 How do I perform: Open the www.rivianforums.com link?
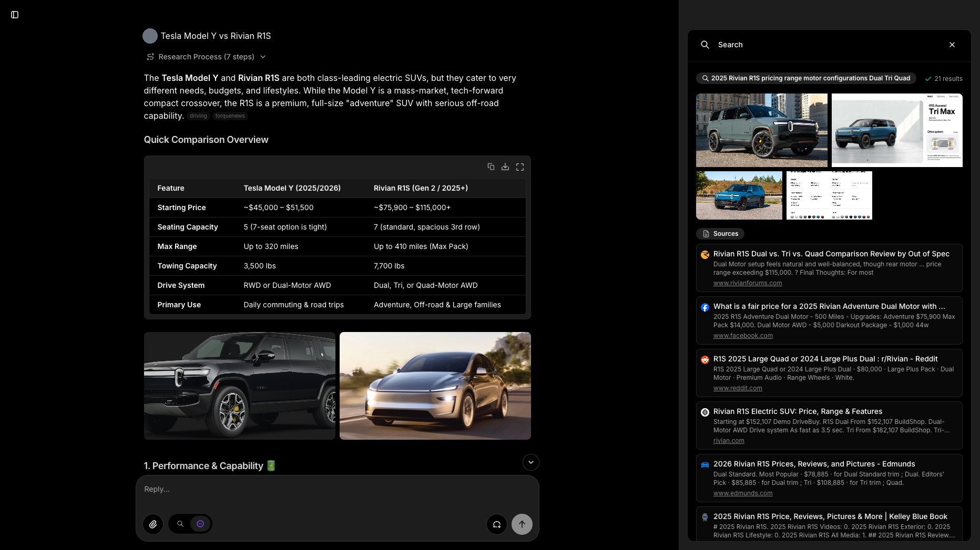tap(748, 283)
